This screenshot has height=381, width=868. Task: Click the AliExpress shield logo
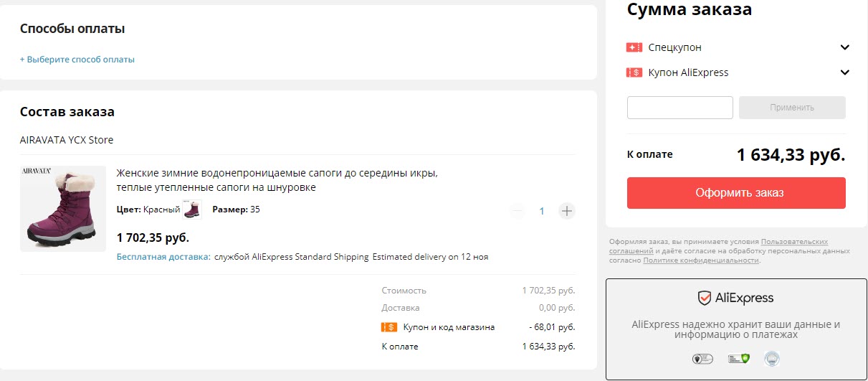tap(705, 298)
